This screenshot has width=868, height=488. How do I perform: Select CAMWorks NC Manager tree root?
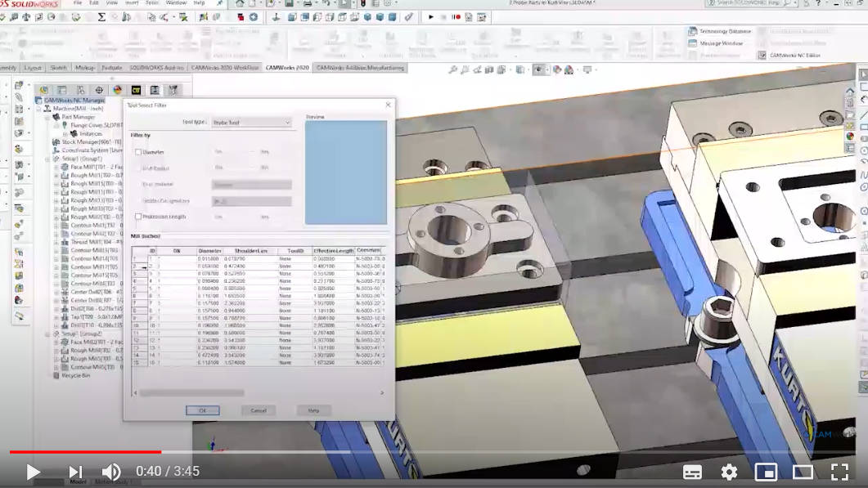(70, 101)
